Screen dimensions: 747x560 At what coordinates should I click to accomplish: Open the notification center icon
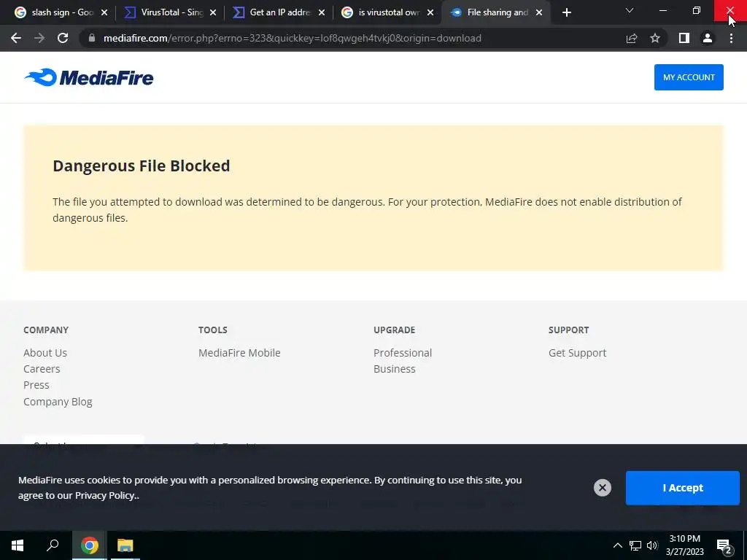pyautogui.click(x=724, y=547)
